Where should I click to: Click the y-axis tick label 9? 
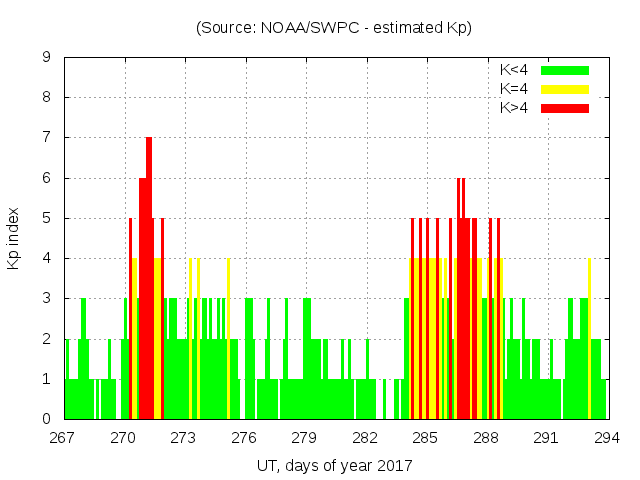(x=47, y=58)
